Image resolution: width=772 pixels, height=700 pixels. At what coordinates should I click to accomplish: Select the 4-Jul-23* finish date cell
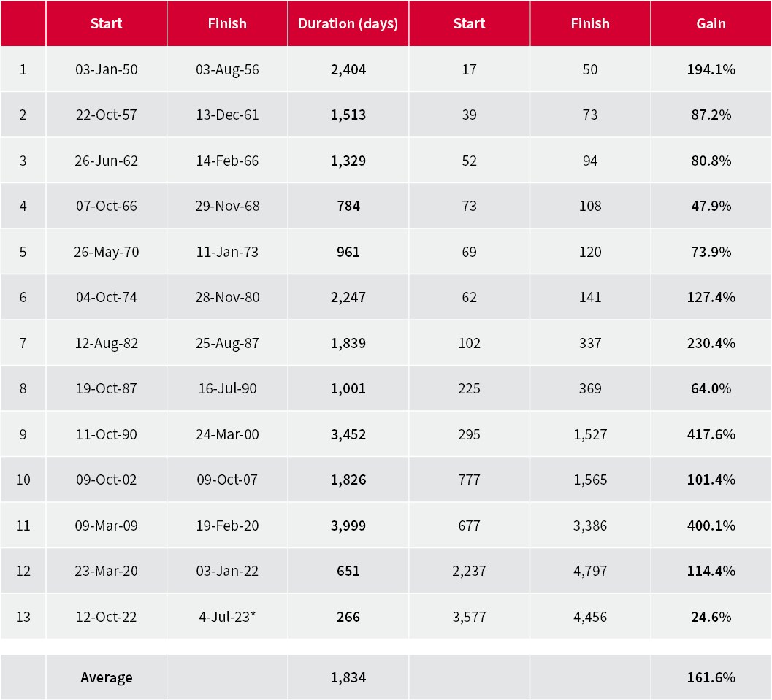[227, 617]
